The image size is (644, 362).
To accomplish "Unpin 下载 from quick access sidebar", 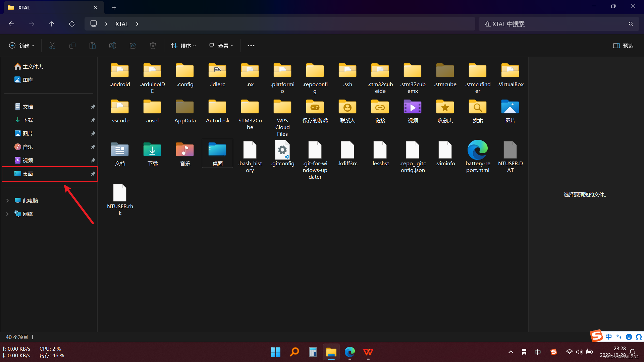I will (x=93, y=120).
